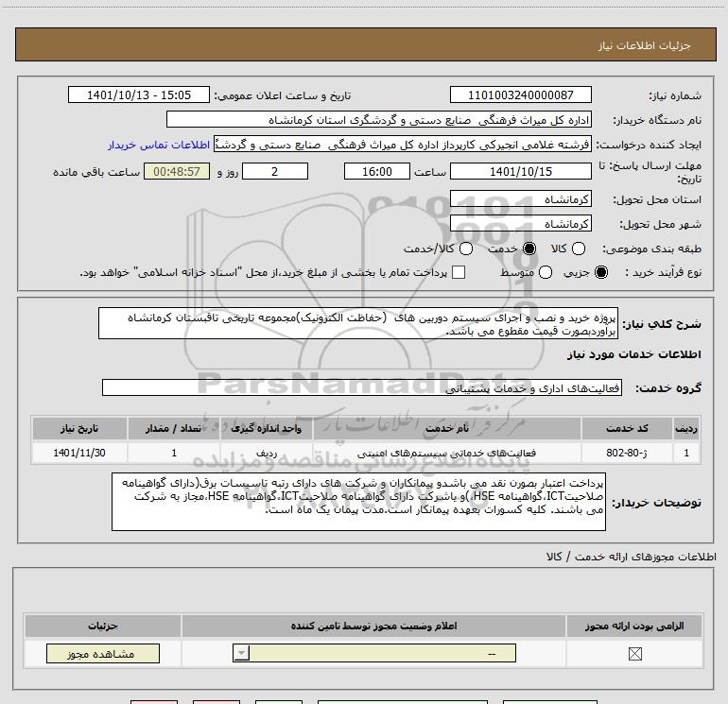Click the تاریخ نیاز column header
The height and width of the screenshot is (704, 728).
tap(79, 428)
